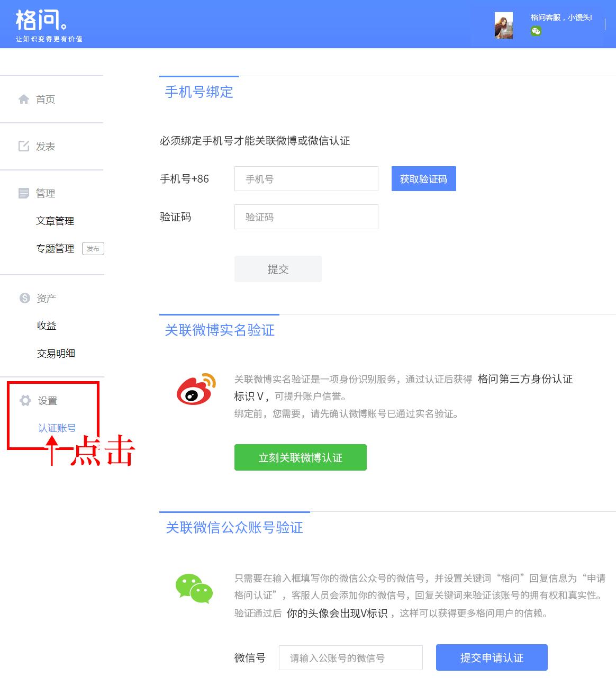The height and width of the screenshot is (694, 616).
Task: Click the 手机号 phone number input field
Action: (306, 178)
